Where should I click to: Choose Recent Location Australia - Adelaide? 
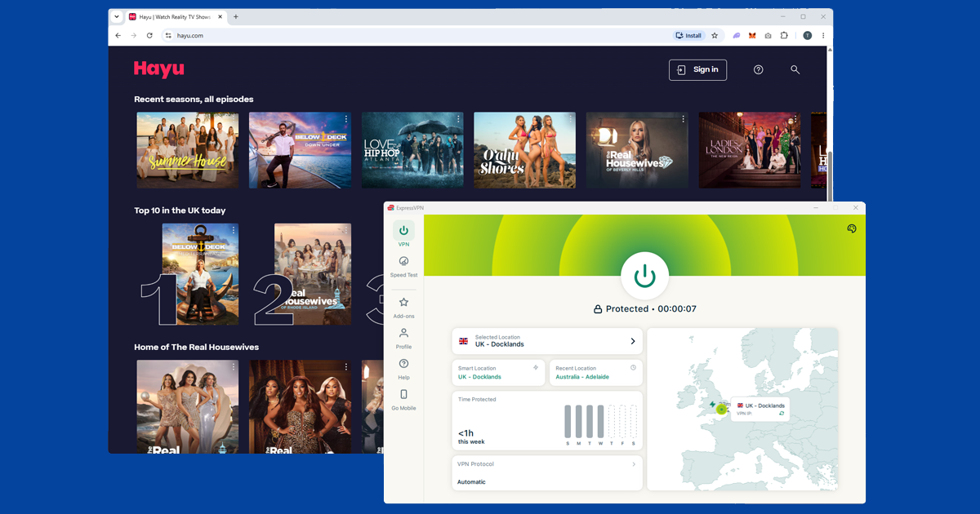[x=596, y=373]
